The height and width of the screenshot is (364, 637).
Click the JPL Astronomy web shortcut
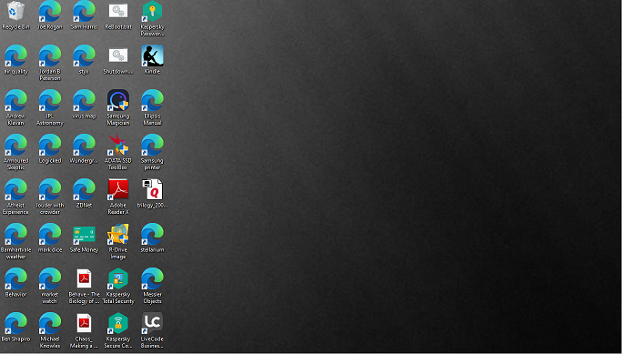[50, 100]
